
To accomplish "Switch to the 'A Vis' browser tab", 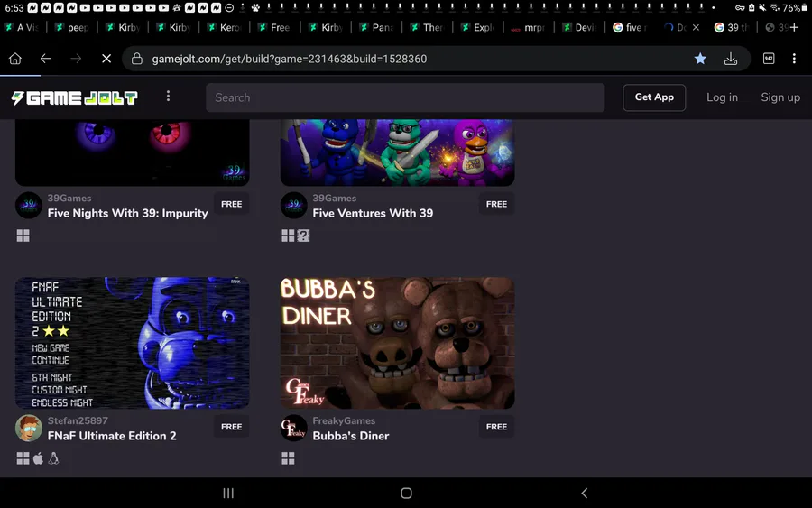I will 22,27.
